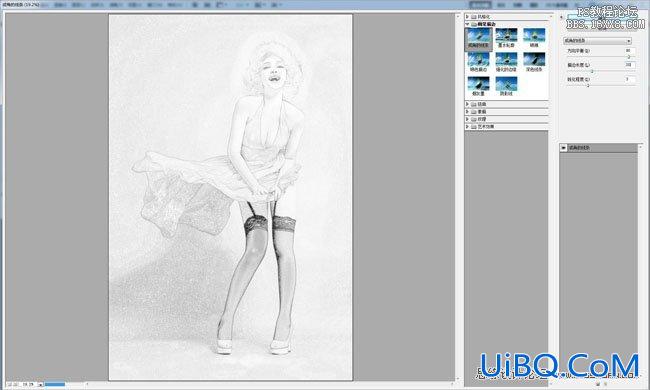This screenshot has height=390, width=650.
Task: Expand the Artistic (艺术效果) filter folder
Action: point(468,126)
